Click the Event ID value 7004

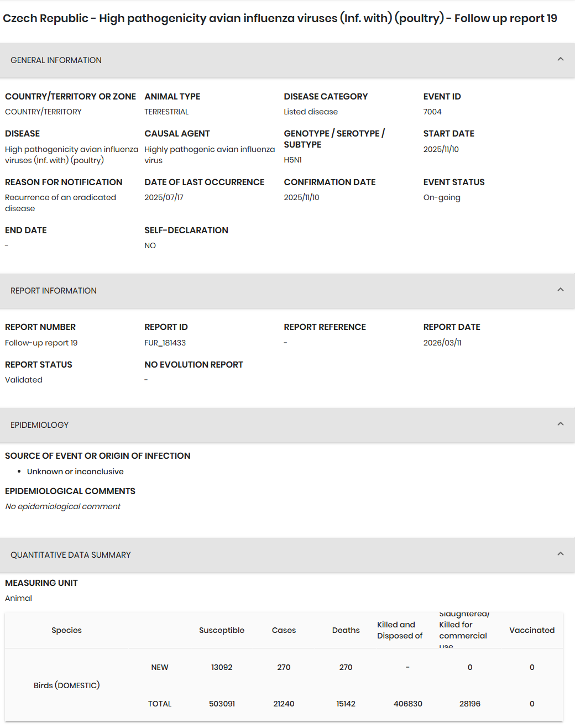(432, 112)
